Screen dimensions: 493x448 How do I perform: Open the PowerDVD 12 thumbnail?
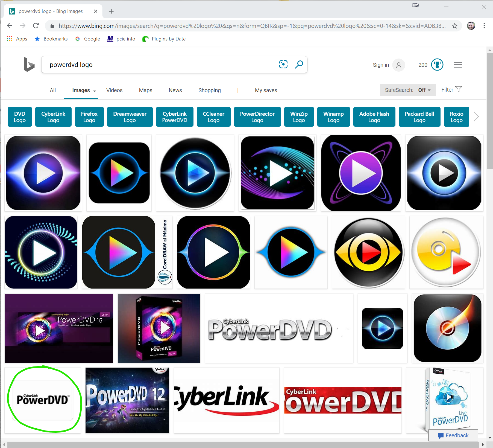[127, 400]
